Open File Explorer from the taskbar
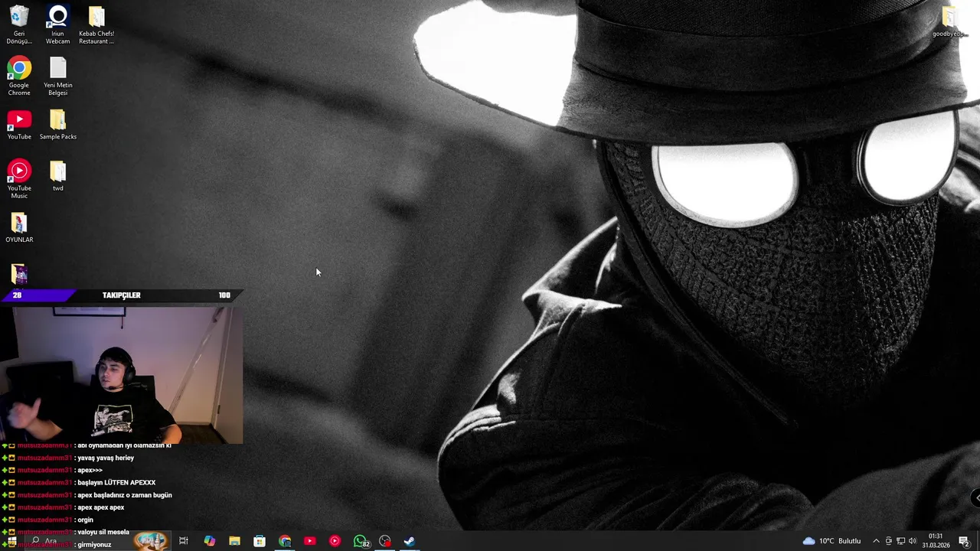The height and width of the screenshot is (551, 980). (234, 541)
